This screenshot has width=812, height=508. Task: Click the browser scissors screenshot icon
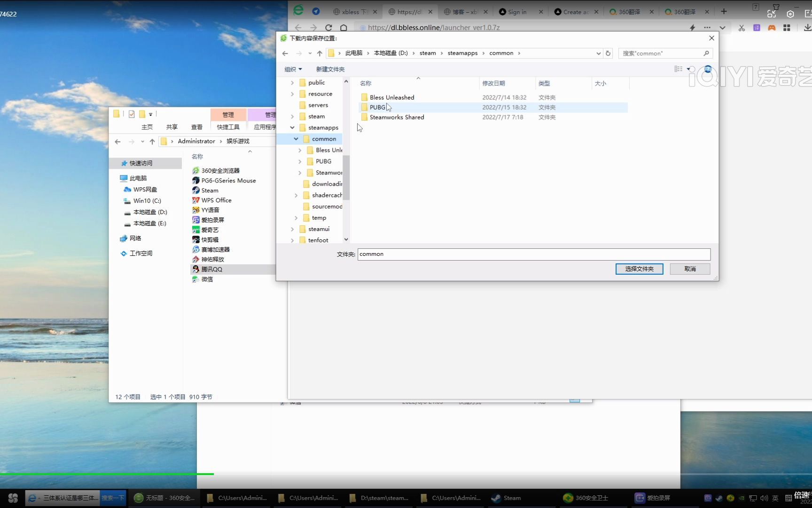[742, 28]
